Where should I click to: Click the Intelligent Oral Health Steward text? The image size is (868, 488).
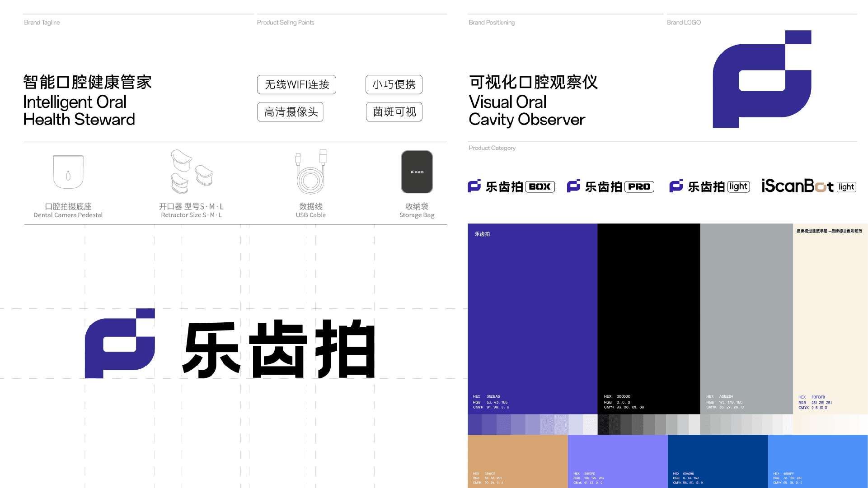pyautogui.click(x=79, y=111)
